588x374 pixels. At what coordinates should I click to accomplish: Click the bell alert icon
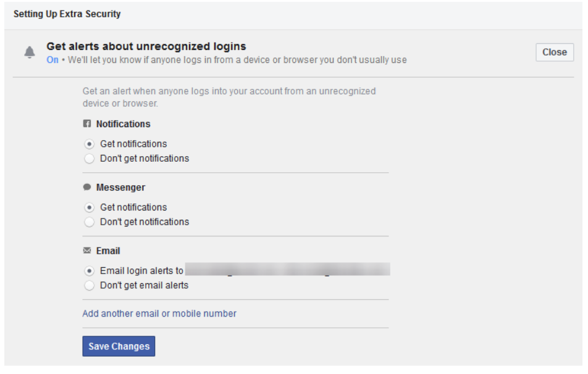(30, 53)
